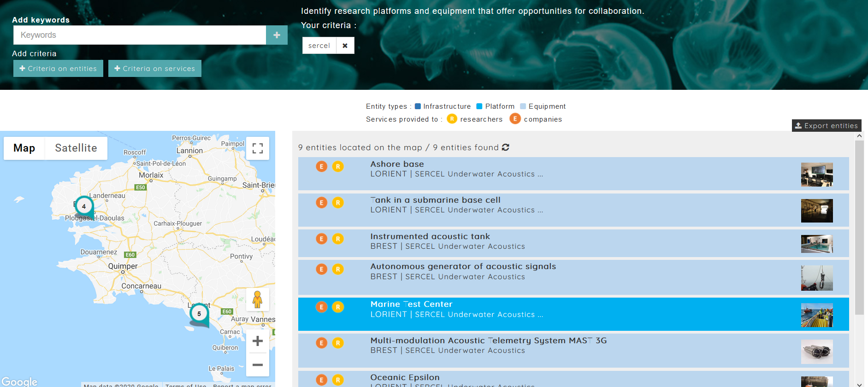Image resolution: width=868 pixels, height=387 pixels.
Task: Open Multi-modulation Acoustic Telemetry System MAST 3G
Action: point(573,350)
